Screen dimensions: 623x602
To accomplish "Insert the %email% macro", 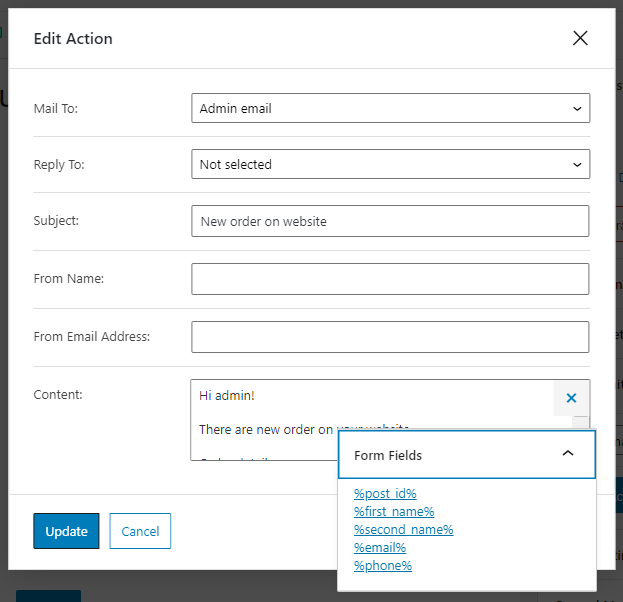I will click(x=380, y=548).
